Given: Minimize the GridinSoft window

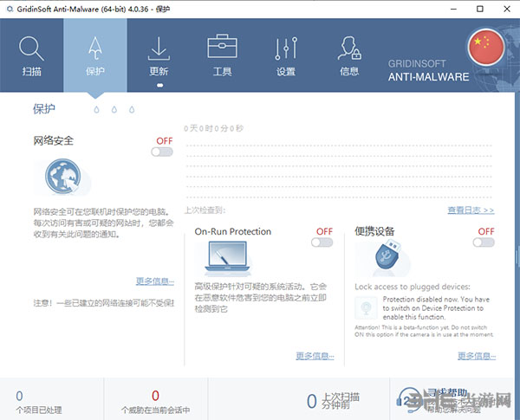Looking at the screenshot, I should pos(453,9).
